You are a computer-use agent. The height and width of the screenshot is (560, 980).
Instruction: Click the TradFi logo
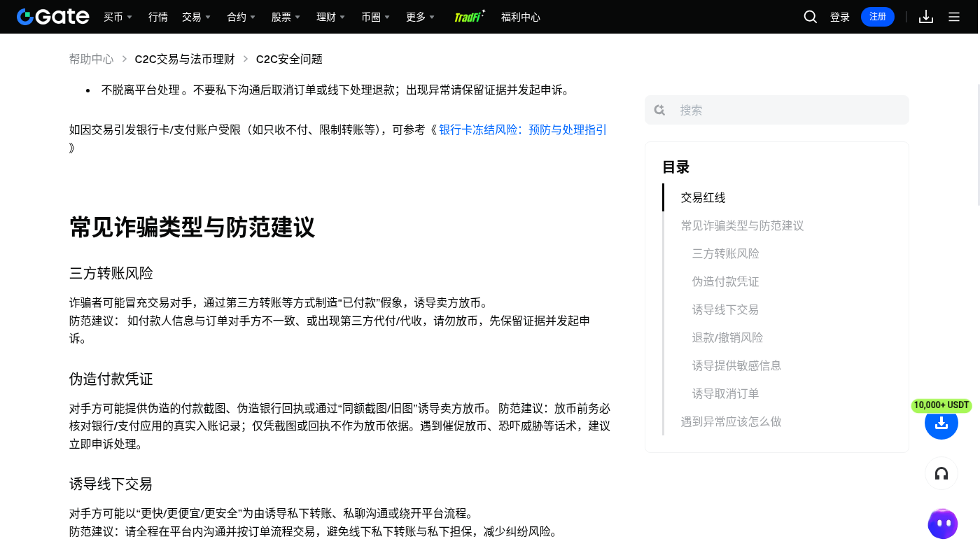point(469,17)
